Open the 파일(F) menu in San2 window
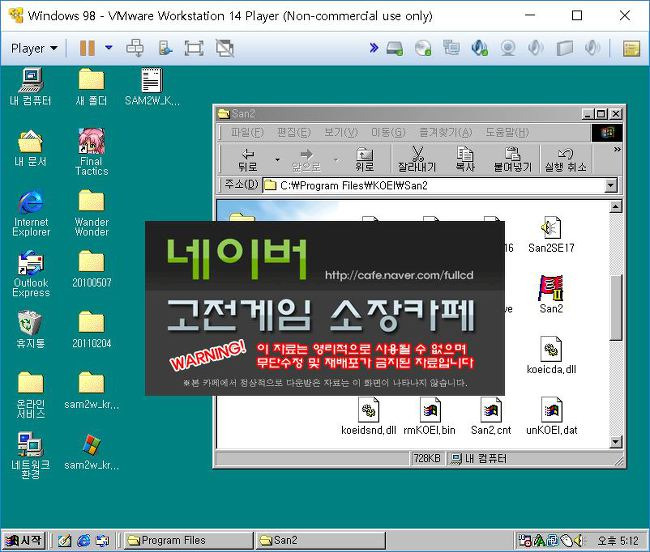650x552 pixels. click(247, 133)
